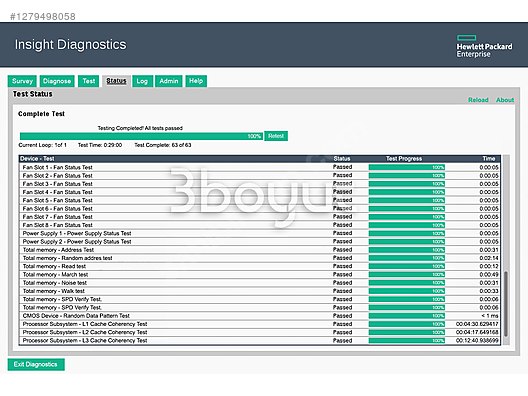Click the 00:12:40.938699 time value
528x396 pixels.
[477, 340]
